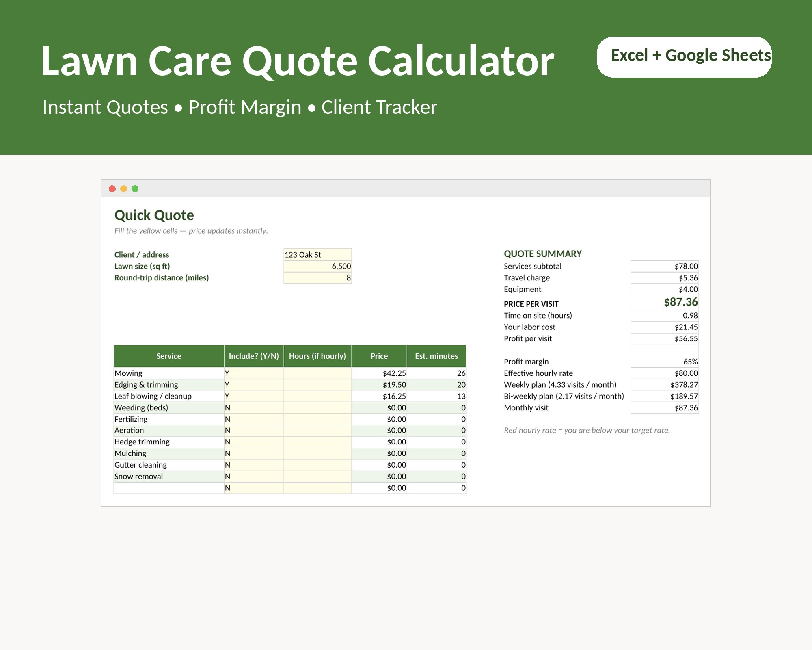Click the yellow minimize window dot
Viewport: 812px width, 650px height.
(124, 188)
